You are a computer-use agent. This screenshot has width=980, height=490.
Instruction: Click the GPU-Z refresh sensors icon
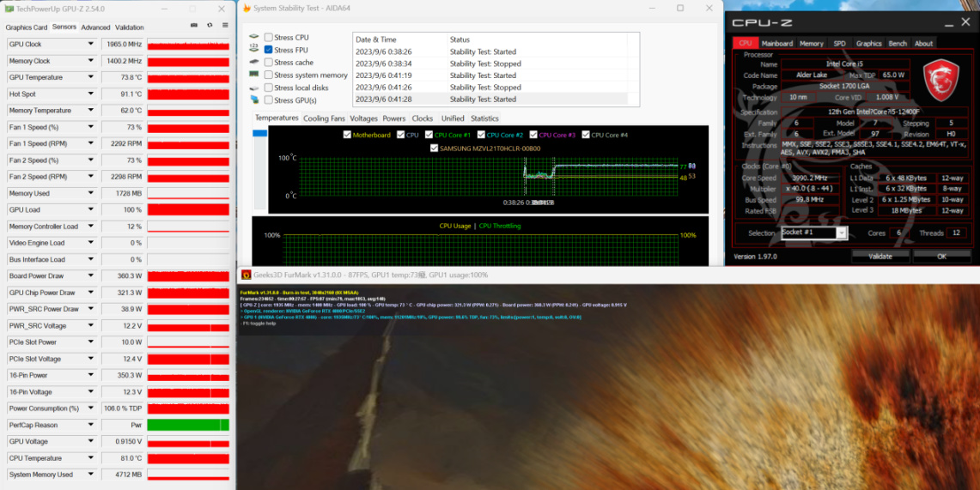210,26
